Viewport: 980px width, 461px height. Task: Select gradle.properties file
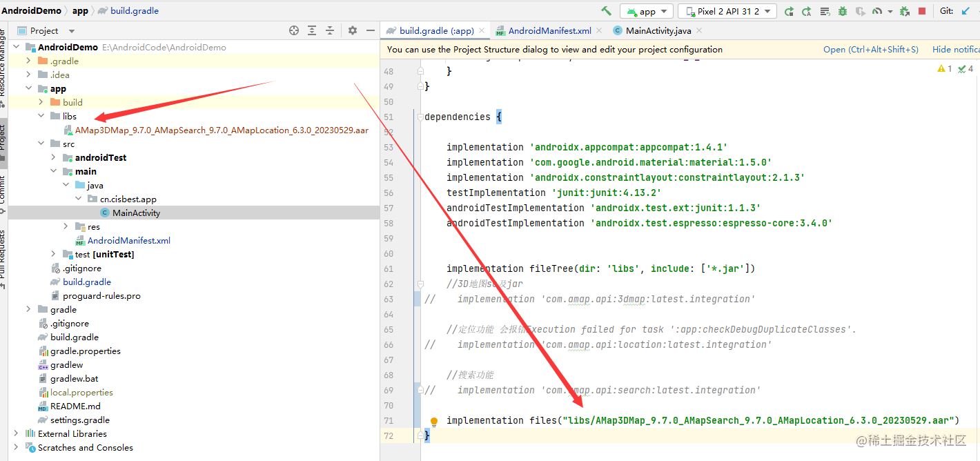pyautogui.click(x=85, y=351)
